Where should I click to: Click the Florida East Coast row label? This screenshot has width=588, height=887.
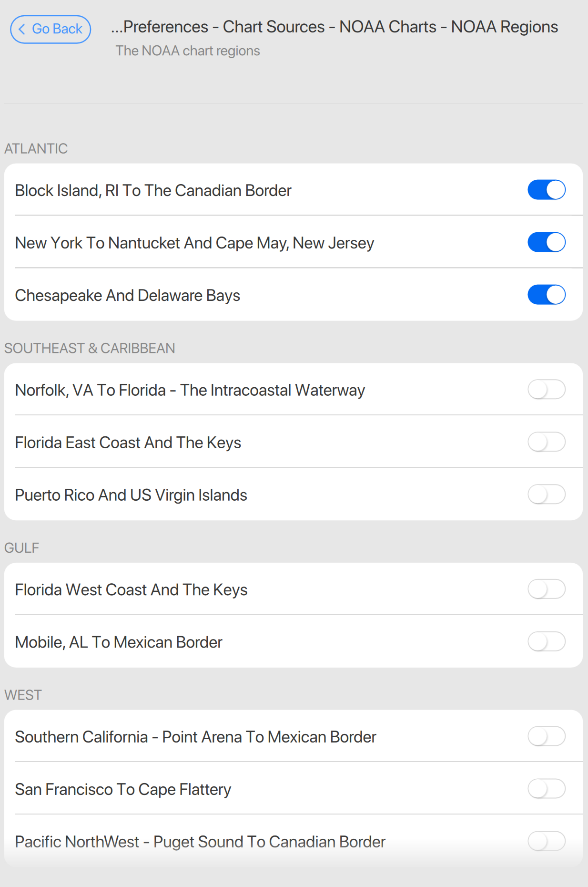[128, 443]
